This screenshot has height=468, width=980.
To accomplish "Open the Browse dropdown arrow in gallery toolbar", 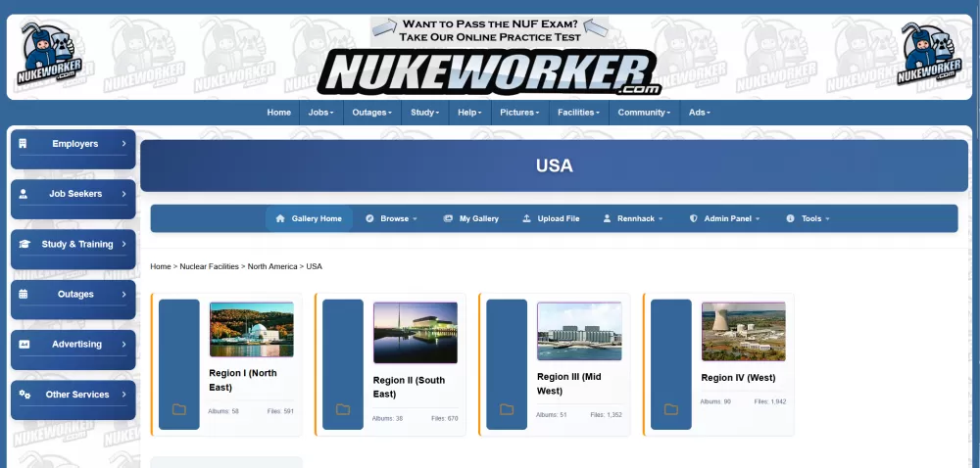I will pyautogui.click(x=415, y=219).
